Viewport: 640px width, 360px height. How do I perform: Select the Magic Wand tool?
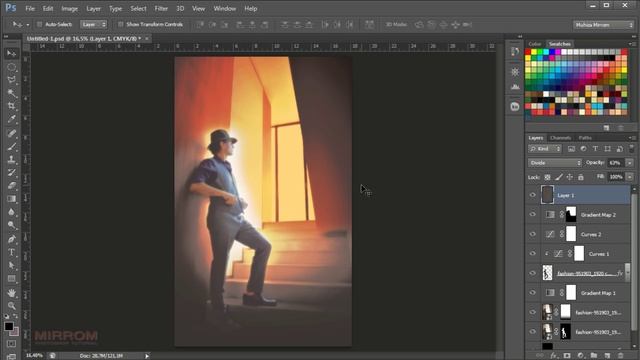click(11, 93)
